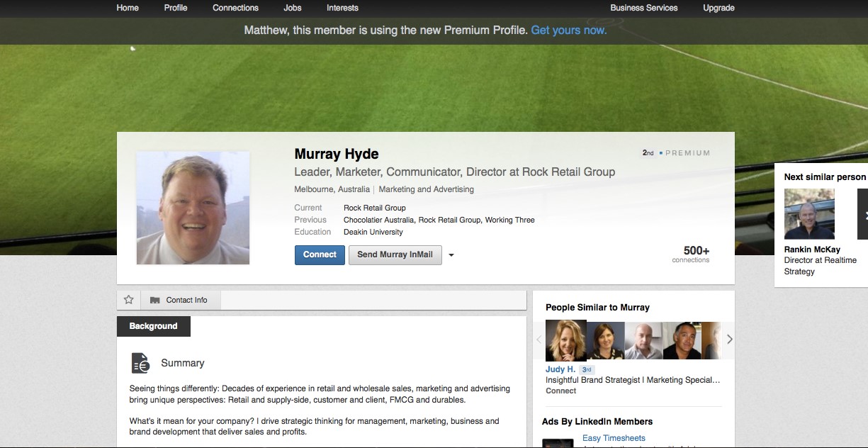
Task: Open the Profile menu item
Action: 176,8
